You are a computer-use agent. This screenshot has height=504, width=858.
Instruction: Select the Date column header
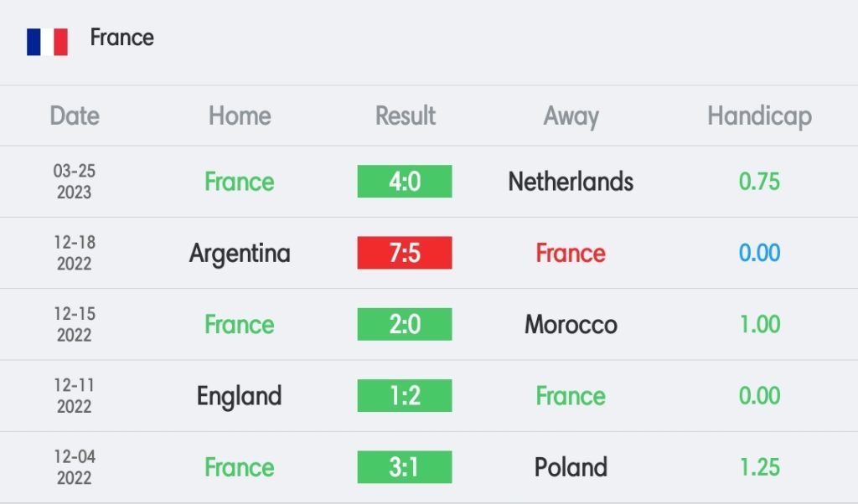coord(75,116)
